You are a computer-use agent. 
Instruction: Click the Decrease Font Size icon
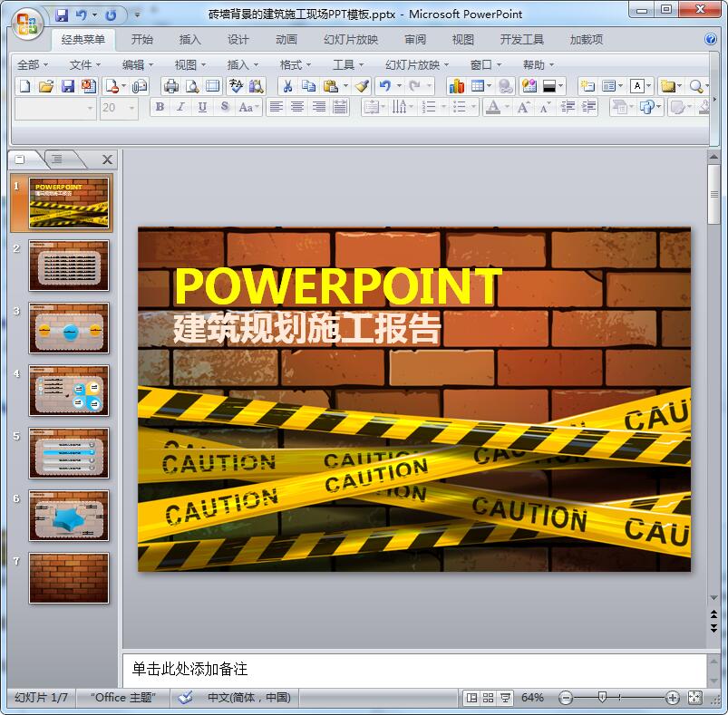(x=545, y=108)
